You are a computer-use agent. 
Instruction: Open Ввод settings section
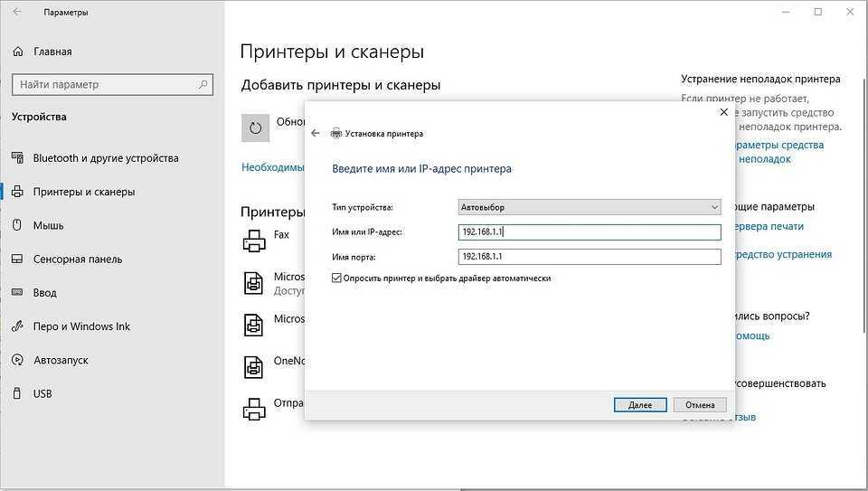pyautogui.click(x=45, y=292)
